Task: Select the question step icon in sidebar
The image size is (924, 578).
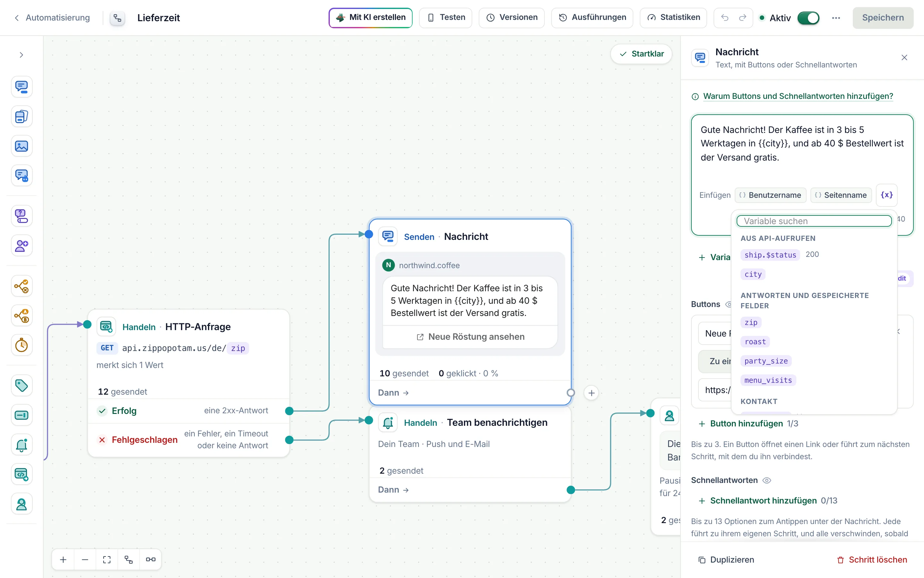Action: (x=21, y=216)
